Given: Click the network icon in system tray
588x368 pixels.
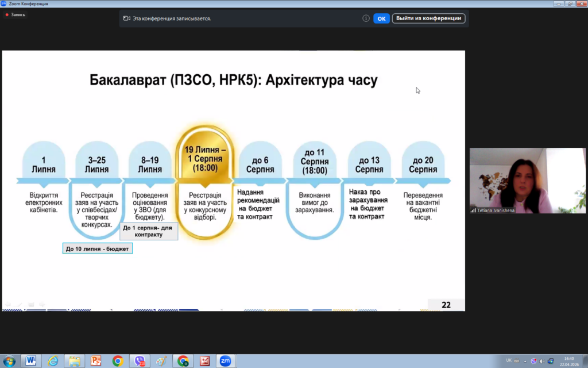Looking at the screenshot, I should point(551,361).
